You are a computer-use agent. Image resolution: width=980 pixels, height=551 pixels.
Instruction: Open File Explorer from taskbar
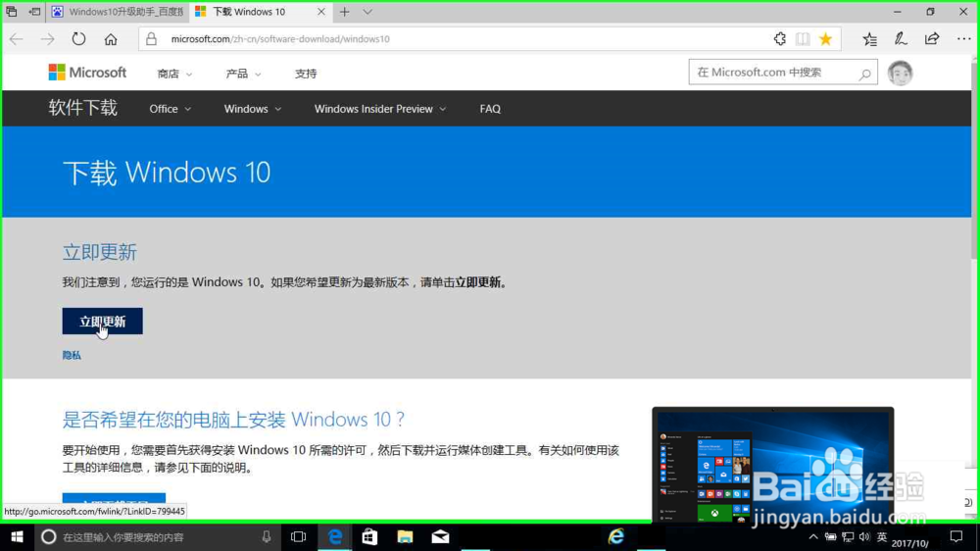pos(405,536)
